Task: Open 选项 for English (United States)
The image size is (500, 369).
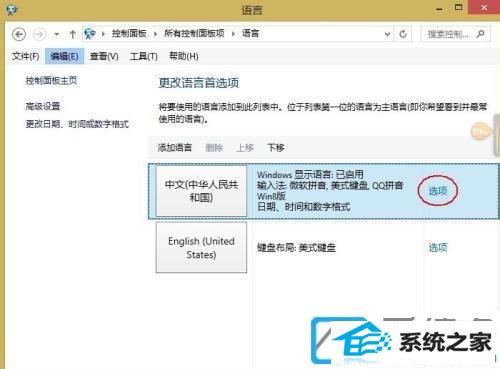Action: (438, 247)
